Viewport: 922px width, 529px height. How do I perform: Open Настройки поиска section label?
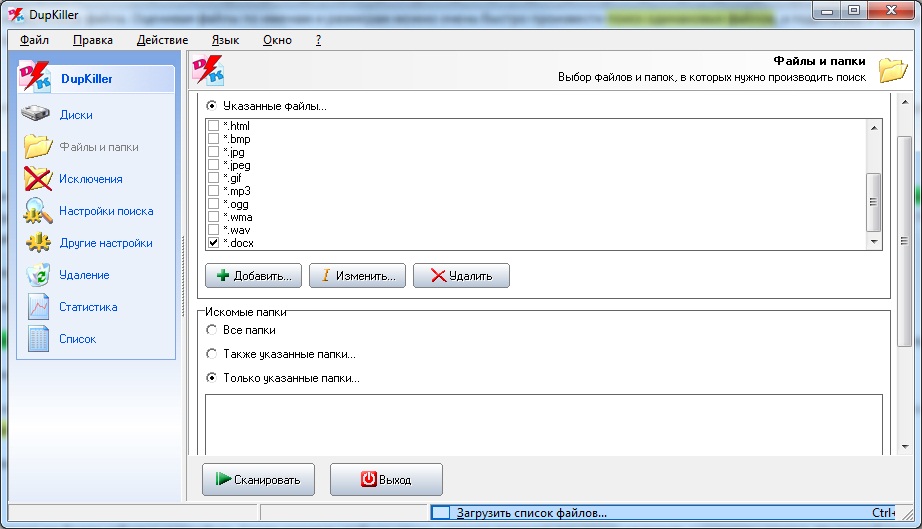106,211
